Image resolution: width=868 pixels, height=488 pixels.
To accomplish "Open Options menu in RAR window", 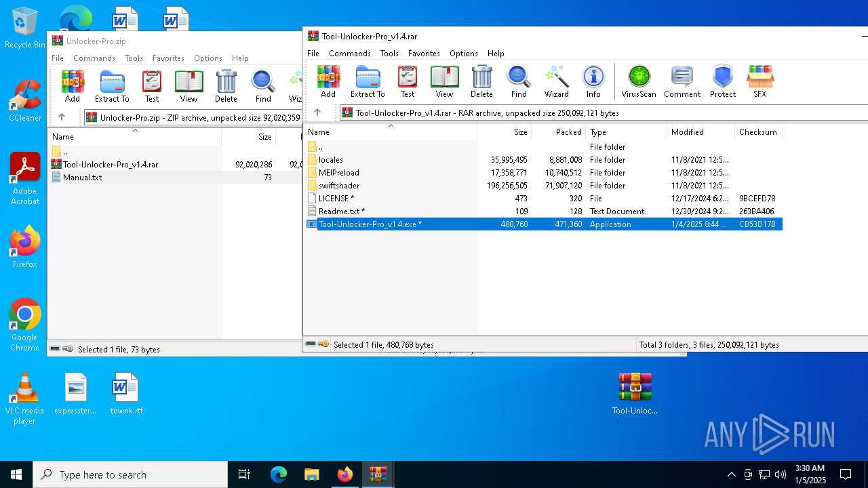I will pyautogui.click(x=464, y=53).
